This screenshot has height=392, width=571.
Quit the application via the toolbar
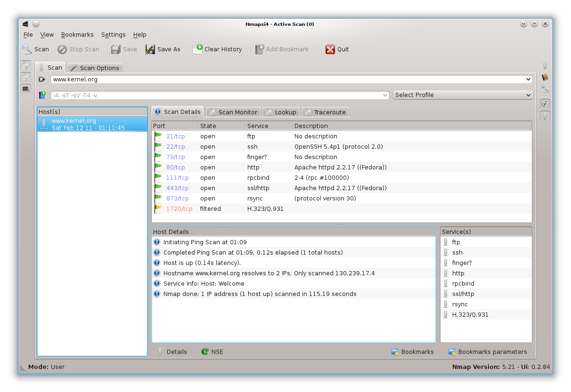click(337, 49)
